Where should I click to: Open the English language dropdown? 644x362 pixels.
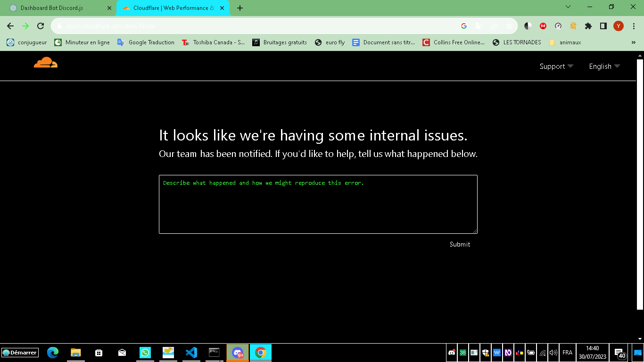(604, 66)
